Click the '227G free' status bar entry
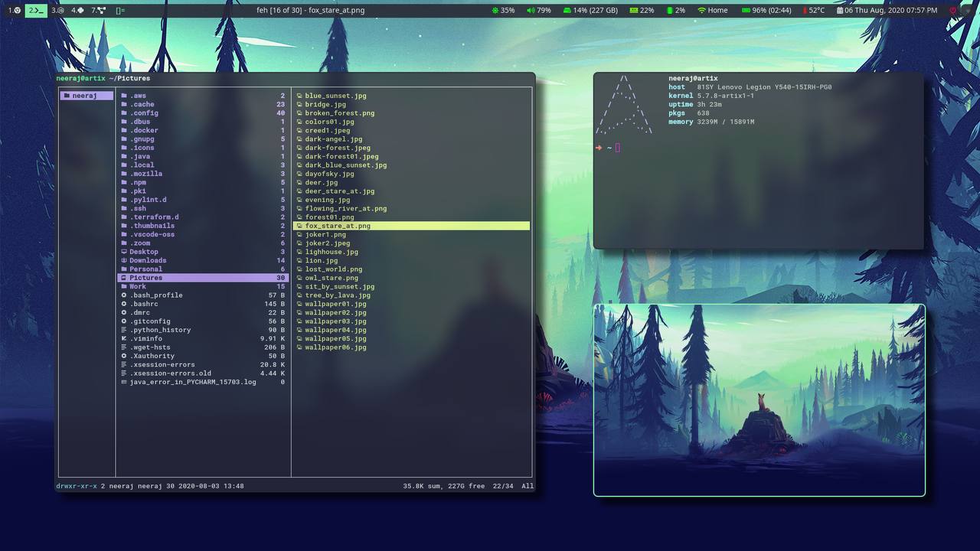The width and height of the screenshot is (980, 551). point(466,486)
